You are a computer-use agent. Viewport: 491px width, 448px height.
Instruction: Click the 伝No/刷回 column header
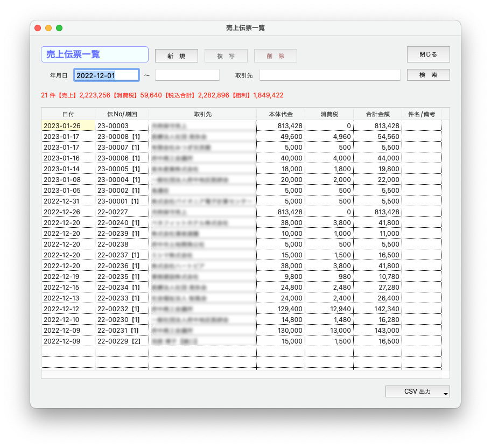coord(122,114)
